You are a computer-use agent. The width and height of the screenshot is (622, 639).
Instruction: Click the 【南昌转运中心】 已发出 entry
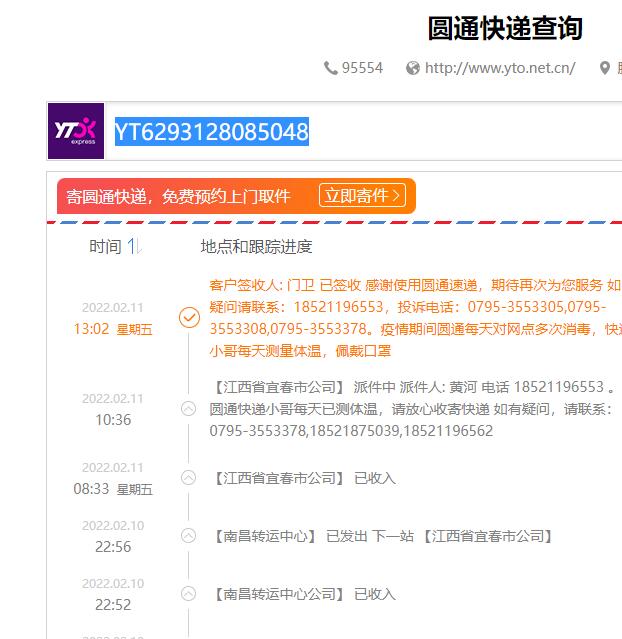[x=382, y=536]
